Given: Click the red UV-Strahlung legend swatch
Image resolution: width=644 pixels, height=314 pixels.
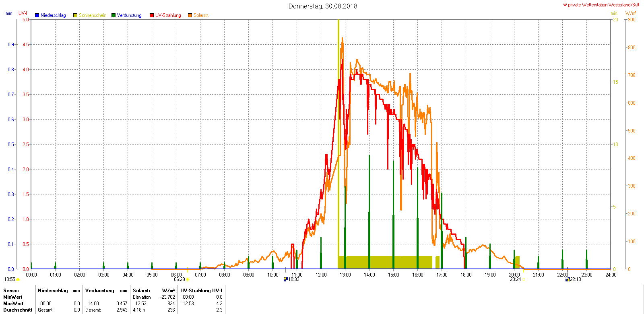Looking at the screenshot, I should 152,15.
